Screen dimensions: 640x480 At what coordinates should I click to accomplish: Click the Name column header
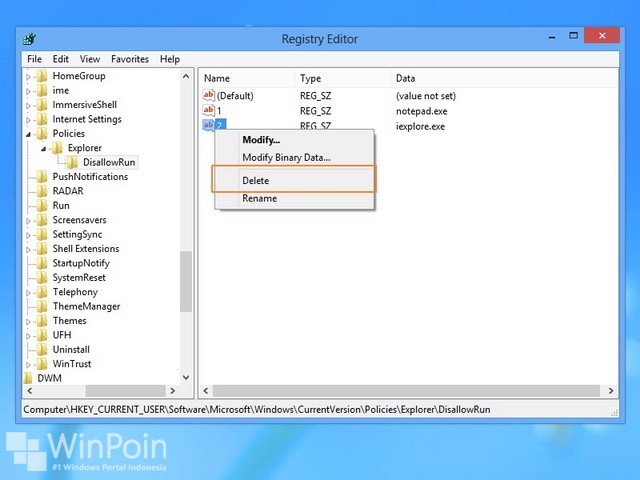[x=247, y=78]
